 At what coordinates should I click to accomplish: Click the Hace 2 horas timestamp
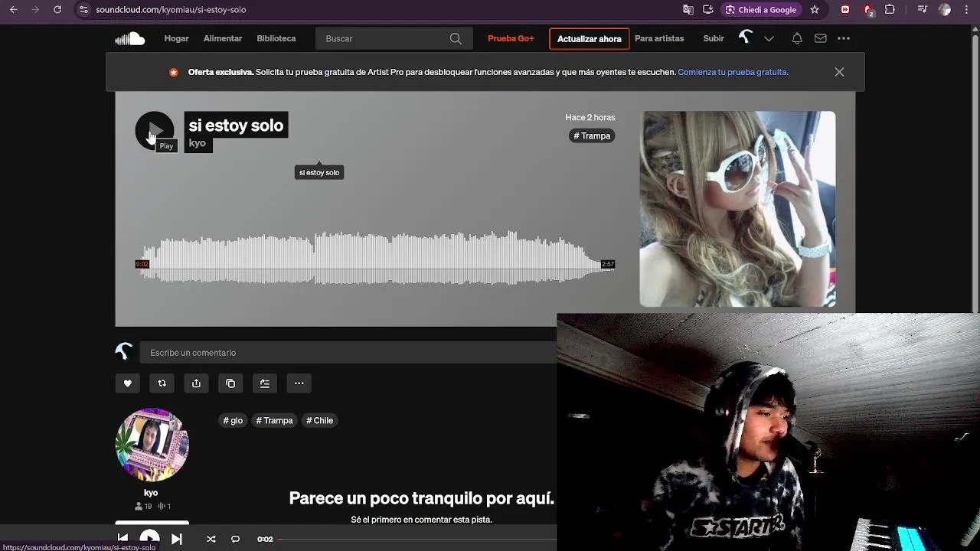coord(590,117)
